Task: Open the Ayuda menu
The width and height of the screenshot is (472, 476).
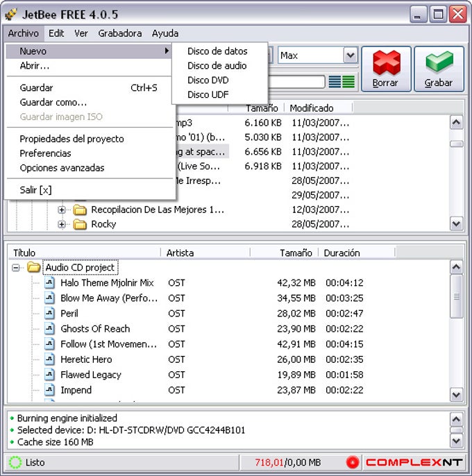Action: coord(165,33)
